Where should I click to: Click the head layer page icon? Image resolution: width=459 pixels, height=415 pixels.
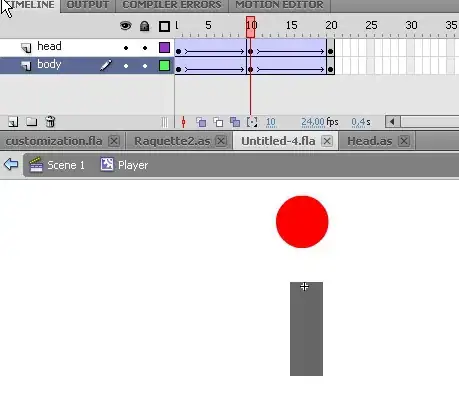(x=26, y=48)
